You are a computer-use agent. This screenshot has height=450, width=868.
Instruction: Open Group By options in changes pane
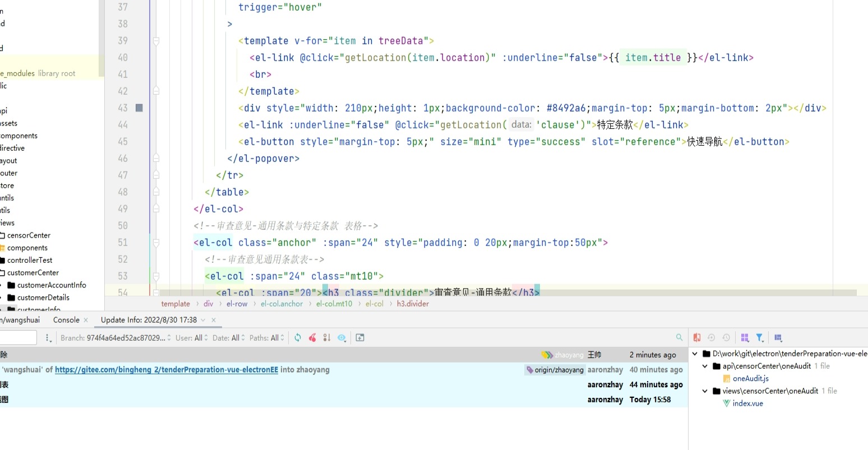[x=745, y=337]
